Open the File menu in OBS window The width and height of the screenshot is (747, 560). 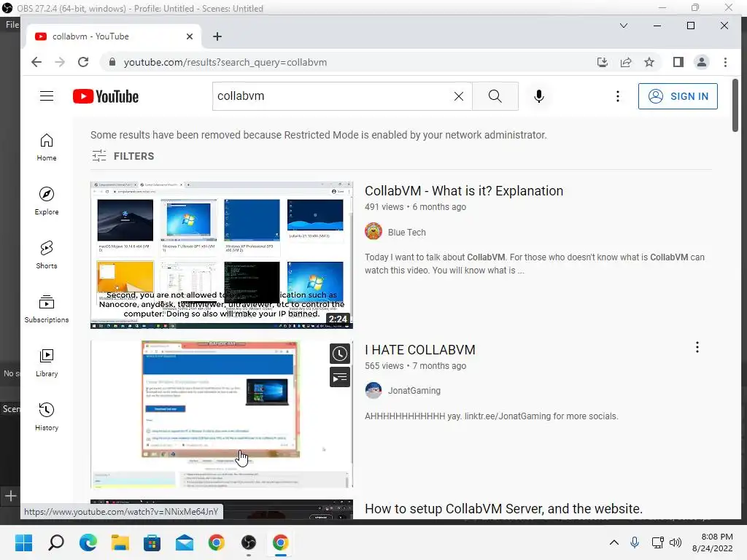pyautogui.click(x=12, y=25)
